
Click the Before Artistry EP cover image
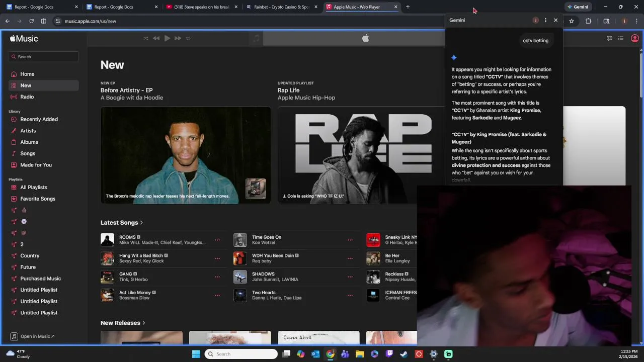coord(186,155)
